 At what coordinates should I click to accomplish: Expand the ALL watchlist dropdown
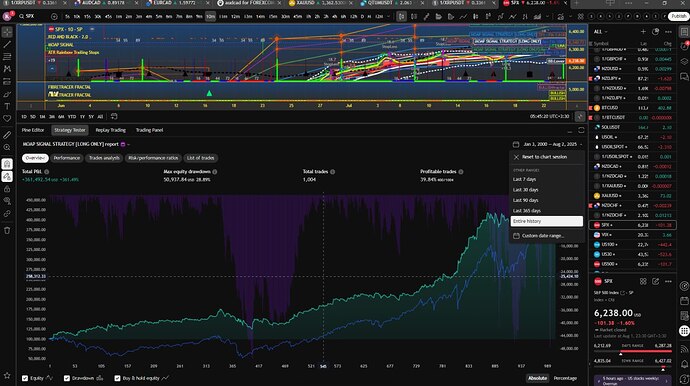click(x=600, y=32)
